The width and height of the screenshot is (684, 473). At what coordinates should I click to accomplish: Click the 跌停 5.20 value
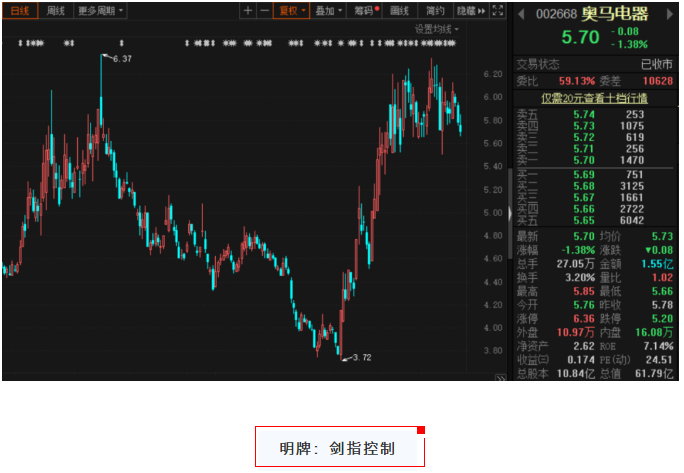click(x=662, y=319)
